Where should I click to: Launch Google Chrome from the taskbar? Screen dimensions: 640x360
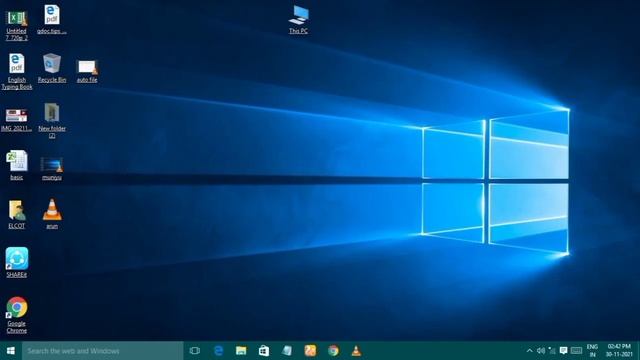[333, 351]
